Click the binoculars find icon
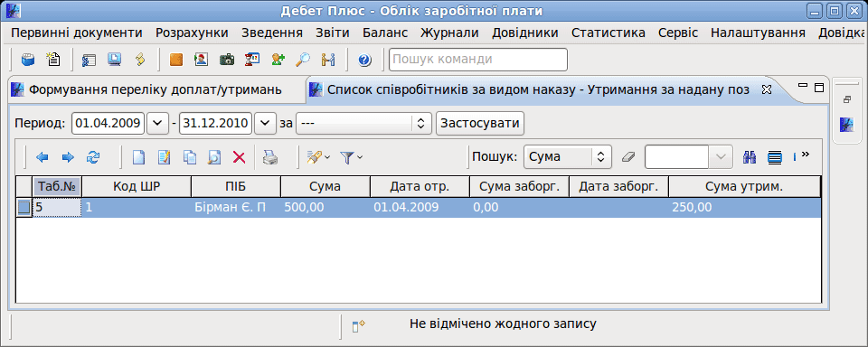 point(750,157)
